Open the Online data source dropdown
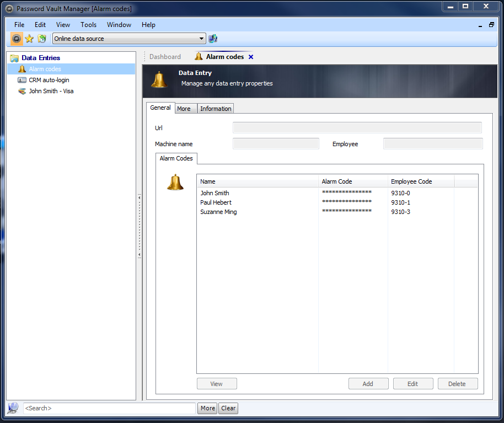Screen dimensions: 504x423 [129, 39]
